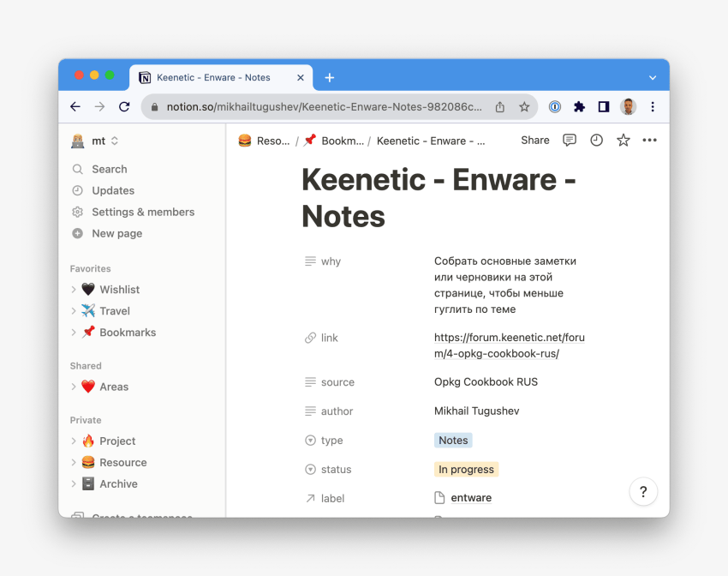Open the tab search dropdown arrow
Image resolution: width=728 pixels, height=576 pixels.
(x=653, y=78)
